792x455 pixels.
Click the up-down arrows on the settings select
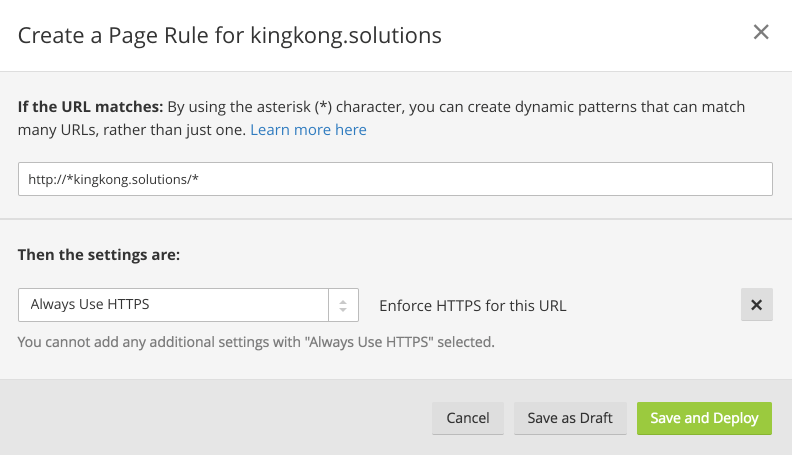[x=343, y=305]
